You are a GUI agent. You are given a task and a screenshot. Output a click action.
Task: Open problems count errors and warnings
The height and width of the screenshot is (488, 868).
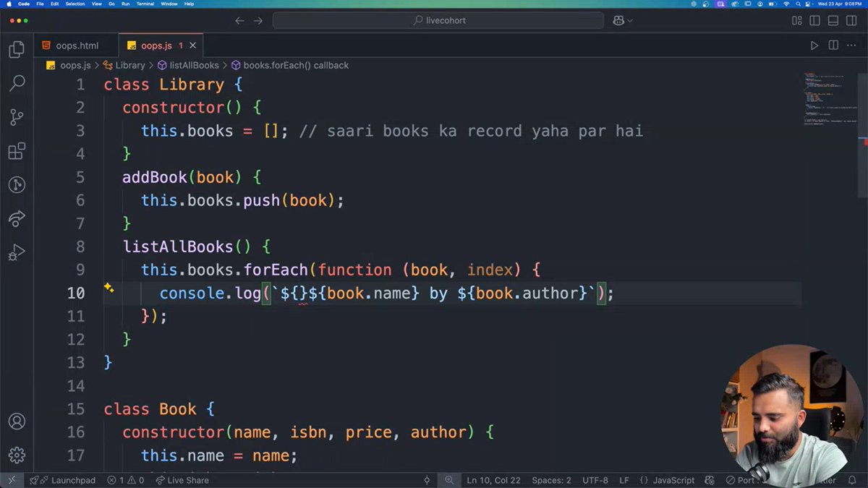tap(125, 480)
